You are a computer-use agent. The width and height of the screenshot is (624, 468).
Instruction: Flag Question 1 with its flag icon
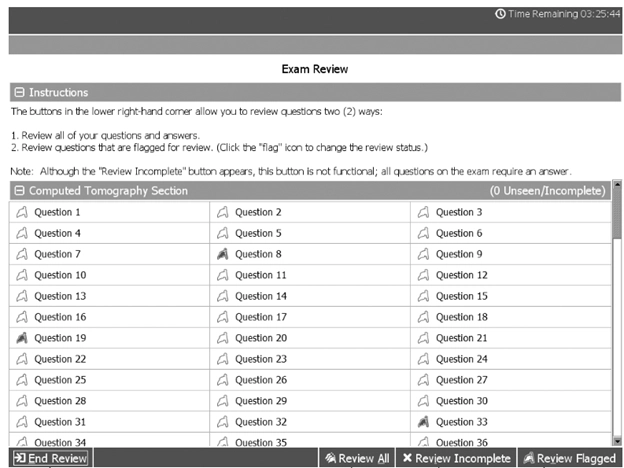pyautogui.click(x=21, y=212)
